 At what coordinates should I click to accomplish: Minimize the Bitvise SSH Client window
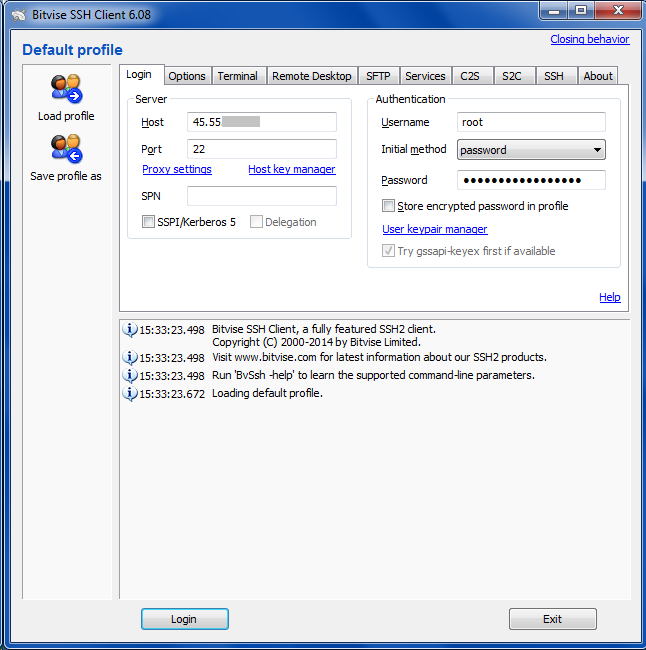tap(554, 11)
